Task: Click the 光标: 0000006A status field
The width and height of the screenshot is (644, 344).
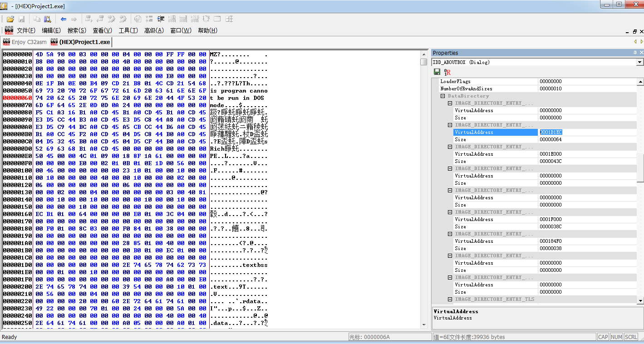Action: point(389,337)
